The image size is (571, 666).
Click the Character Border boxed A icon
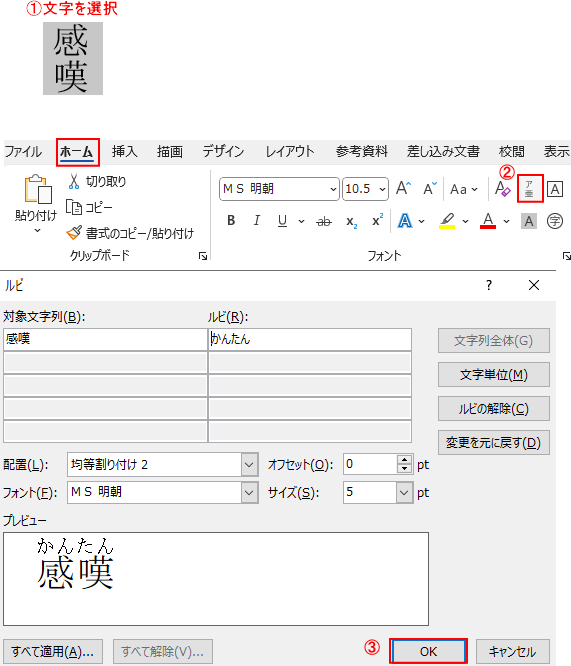pyautogui.click(x=555, y=189)
